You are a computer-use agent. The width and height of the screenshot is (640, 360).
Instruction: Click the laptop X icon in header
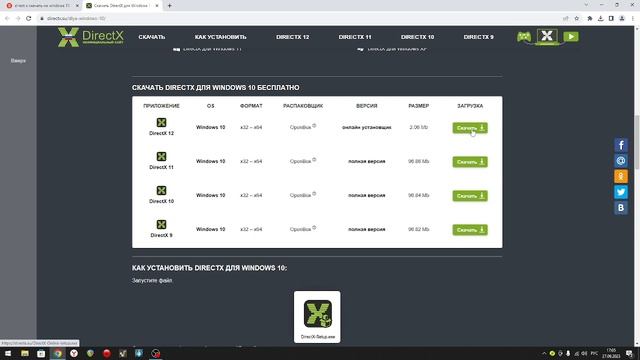pyautogui.click(x=547, y=36)
